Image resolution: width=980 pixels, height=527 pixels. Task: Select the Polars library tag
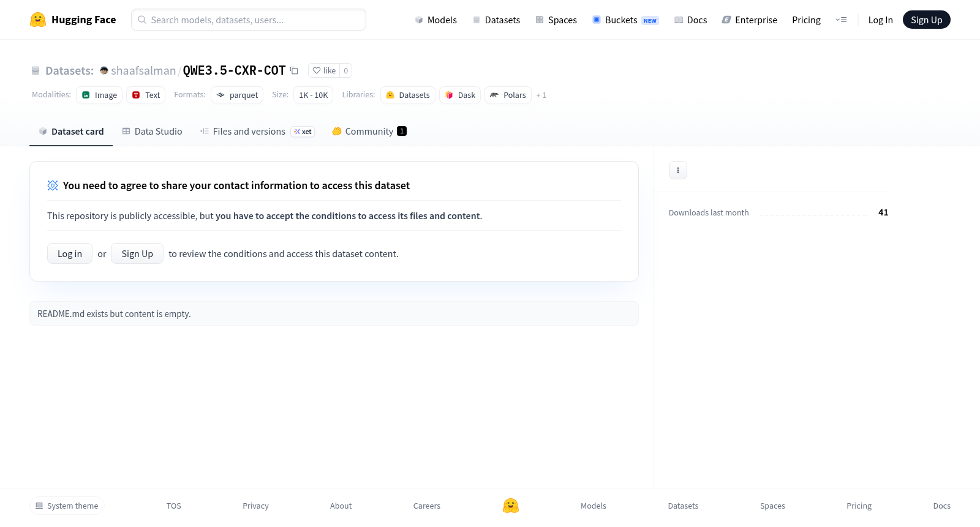click(x=508, y=95)
